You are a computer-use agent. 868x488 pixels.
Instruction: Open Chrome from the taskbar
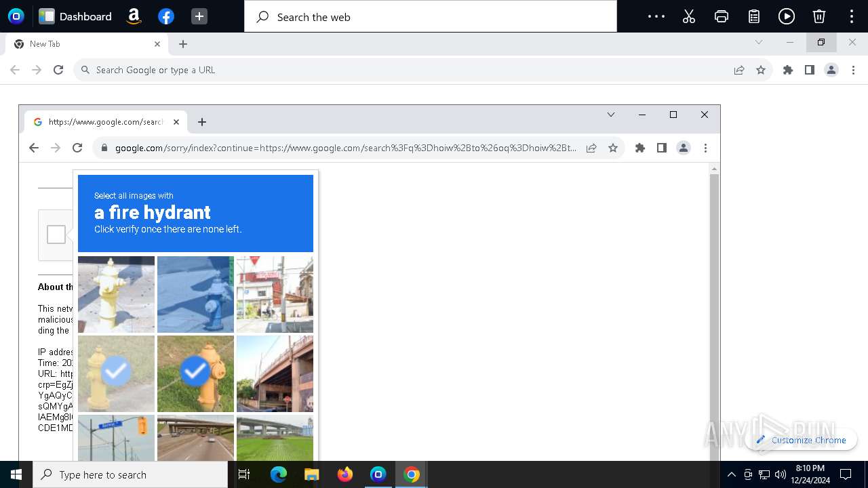[412, 474]
